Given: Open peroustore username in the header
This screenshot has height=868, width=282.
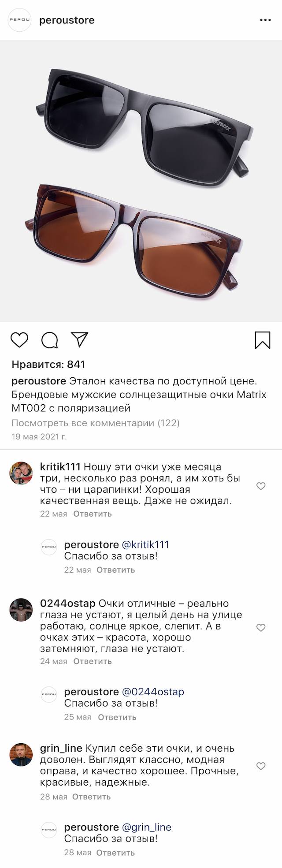Looking at the screenshot, I should click(x=67, y=20).
